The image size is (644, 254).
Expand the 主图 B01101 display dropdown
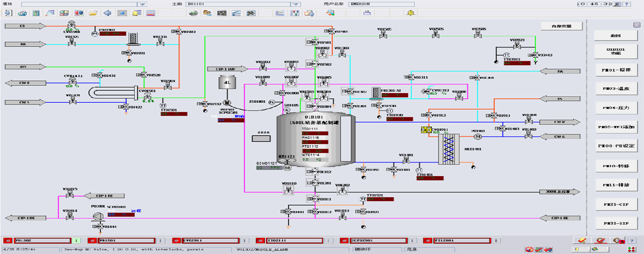click(x=295, y=4)
